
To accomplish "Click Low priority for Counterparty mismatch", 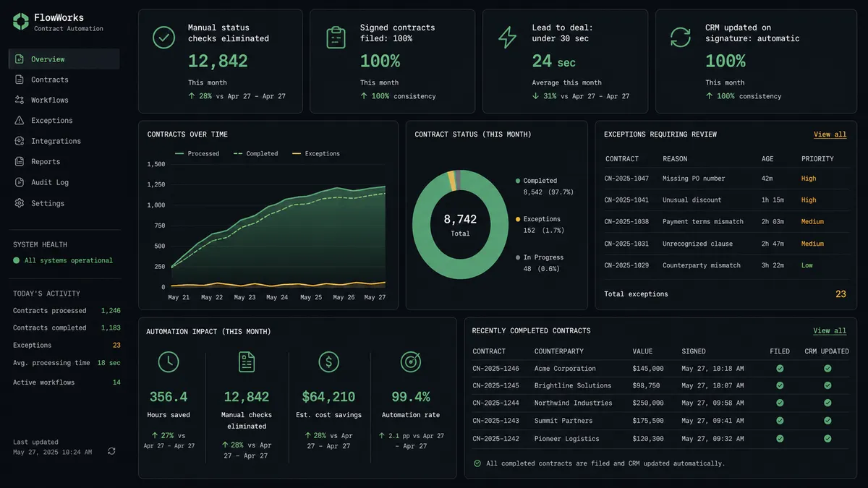I will coord(807,265).
